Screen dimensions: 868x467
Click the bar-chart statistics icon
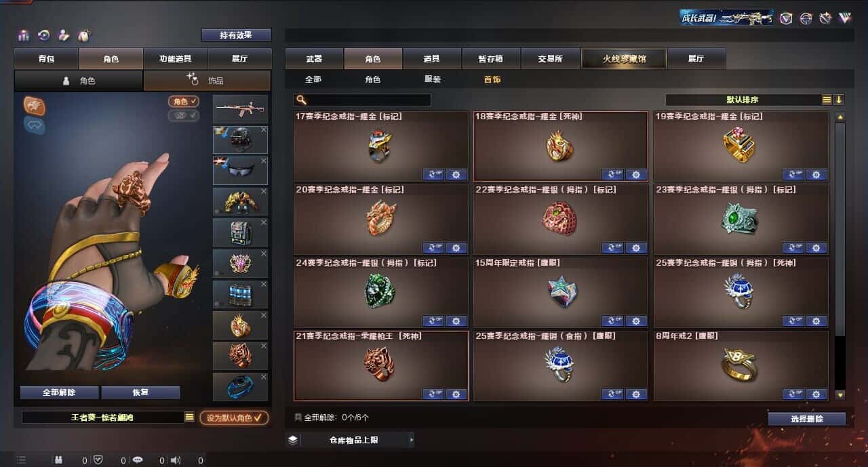pyautogui.click(x=24, y=35)
